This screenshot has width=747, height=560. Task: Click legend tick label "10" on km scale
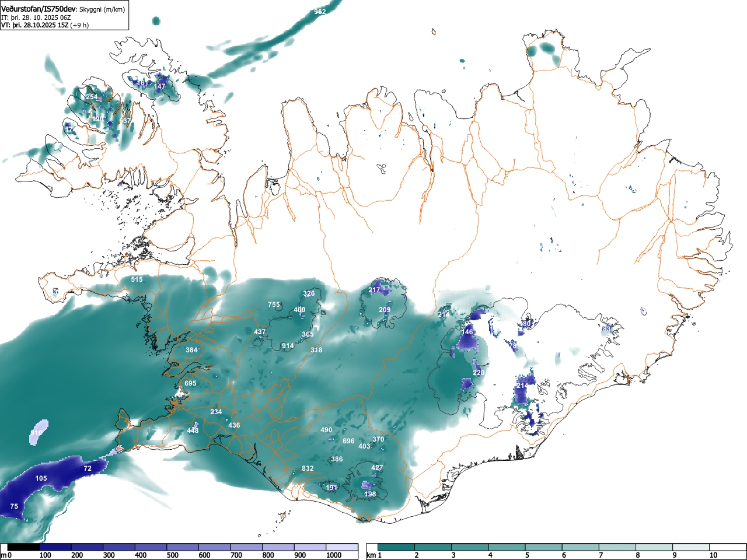(713, 555)
